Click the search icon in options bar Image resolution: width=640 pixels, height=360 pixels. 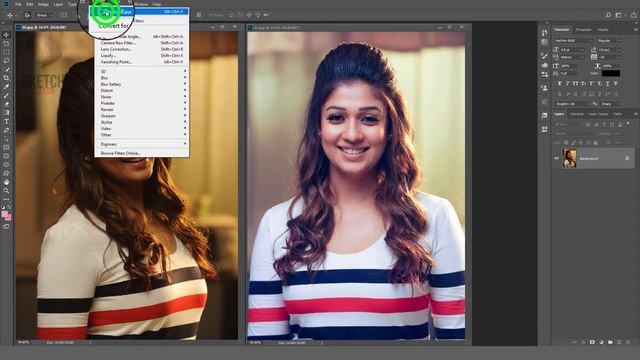[608, 15]
